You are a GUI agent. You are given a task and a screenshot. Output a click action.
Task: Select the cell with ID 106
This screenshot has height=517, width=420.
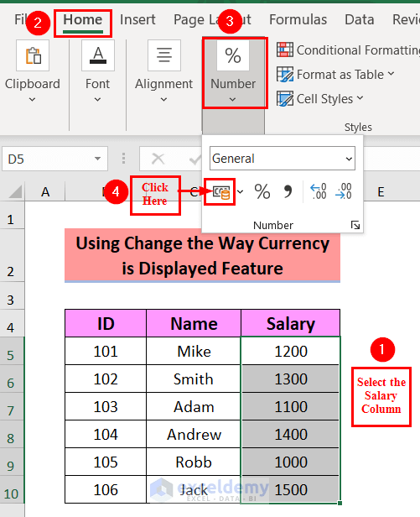106,489
